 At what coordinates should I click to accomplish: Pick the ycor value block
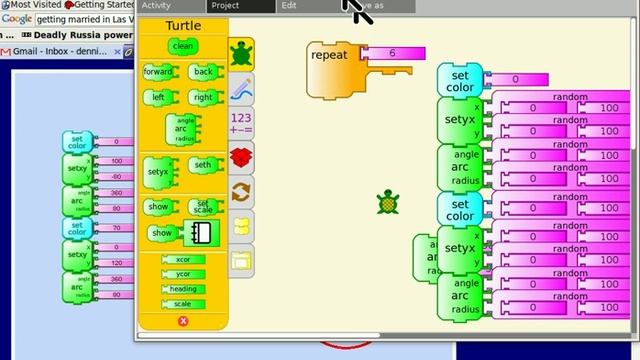183,274
